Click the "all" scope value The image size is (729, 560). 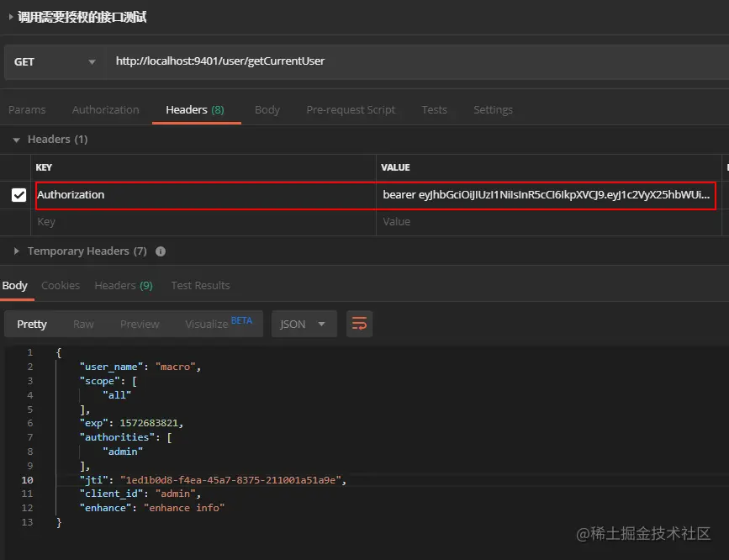pyautogui.click(x=117, y=395)
